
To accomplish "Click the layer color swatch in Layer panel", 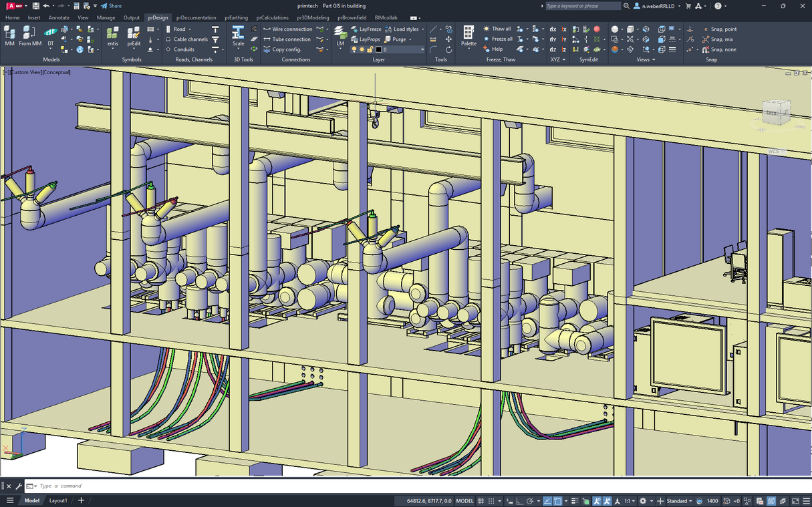I will coord(380,49).
